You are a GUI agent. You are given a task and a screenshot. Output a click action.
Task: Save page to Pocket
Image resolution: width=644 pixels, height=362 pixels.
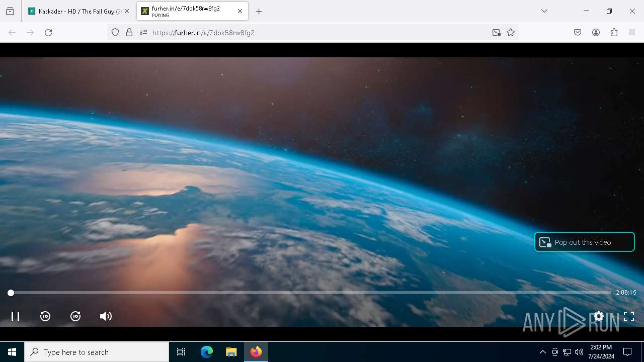coord(578,33)
